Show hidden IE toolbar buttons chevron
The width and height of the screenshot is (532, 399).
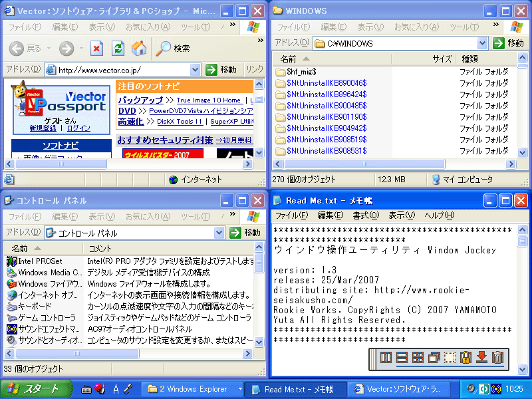click(260, 41)
